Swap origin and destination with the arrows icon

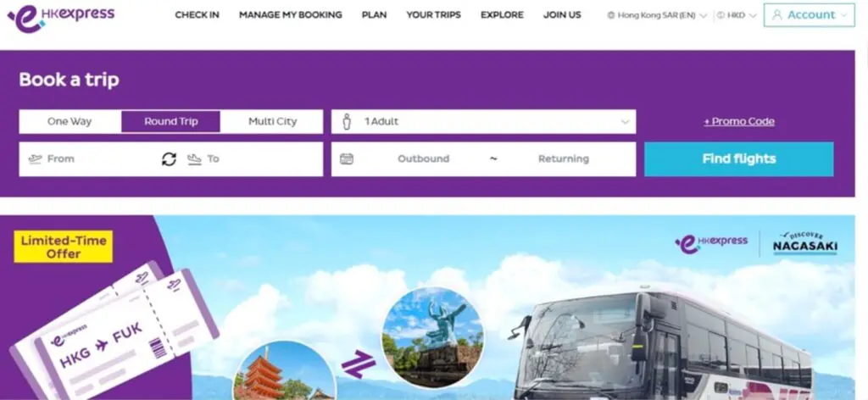click(169, 159)
